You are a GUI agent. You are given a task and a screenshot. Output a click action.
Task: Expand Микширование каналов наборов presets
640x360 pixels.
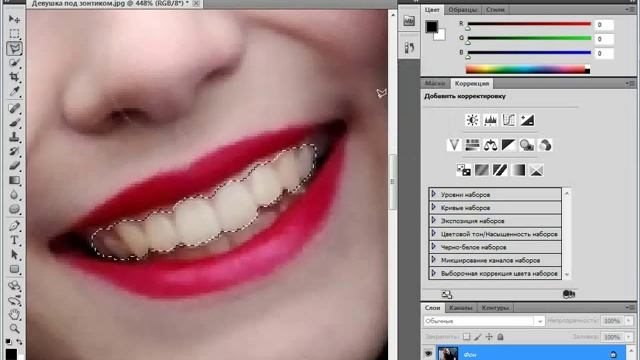tap(433, 260)
